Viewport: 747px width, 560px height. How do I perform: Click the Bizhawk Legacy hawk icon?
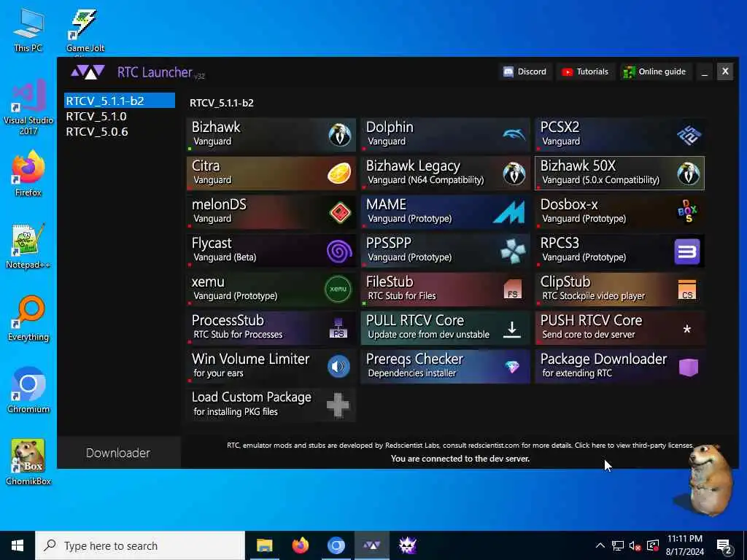[514, 174]
